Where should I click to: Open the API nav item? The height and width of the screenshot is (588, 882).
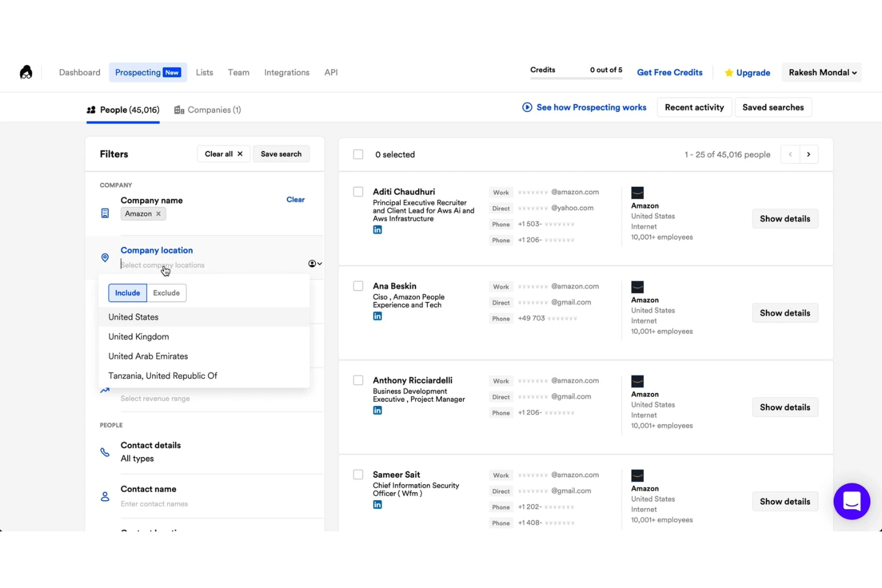[x=331, y=72]
